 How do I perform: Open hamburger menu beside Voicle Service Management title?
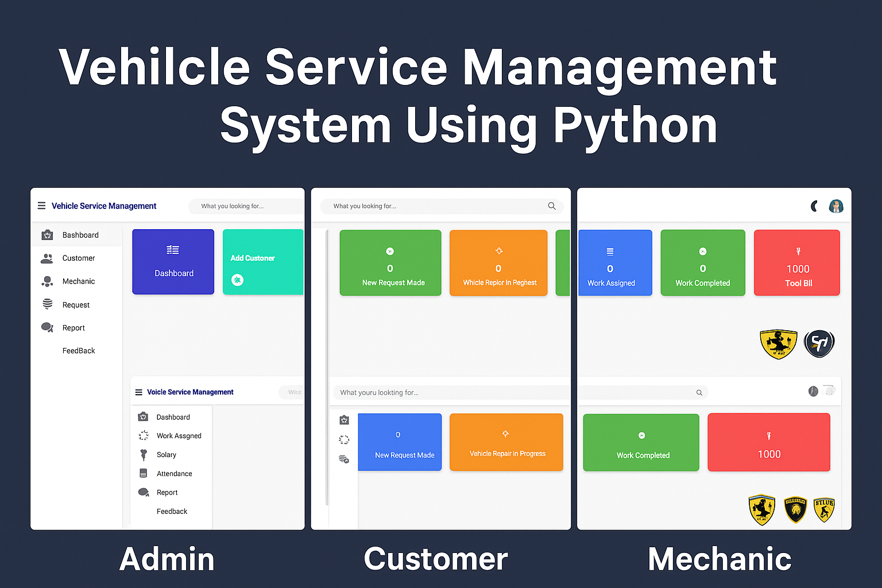point(138,392)
